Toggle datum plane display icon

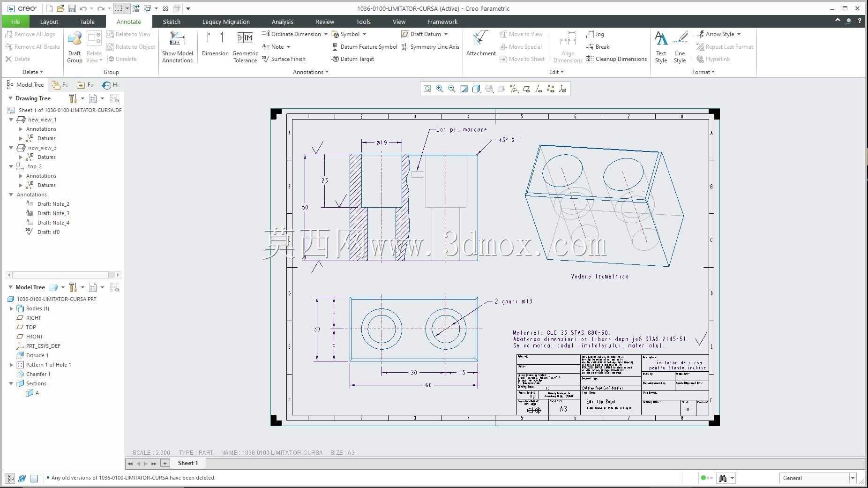point(526,89)
